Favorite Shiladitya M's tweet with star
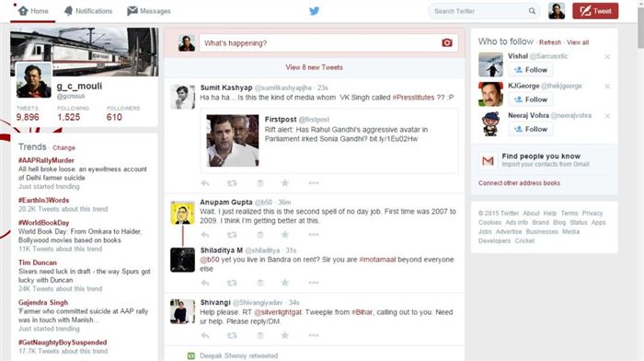This screenshot has height=361, width=644. pos(284,283)
